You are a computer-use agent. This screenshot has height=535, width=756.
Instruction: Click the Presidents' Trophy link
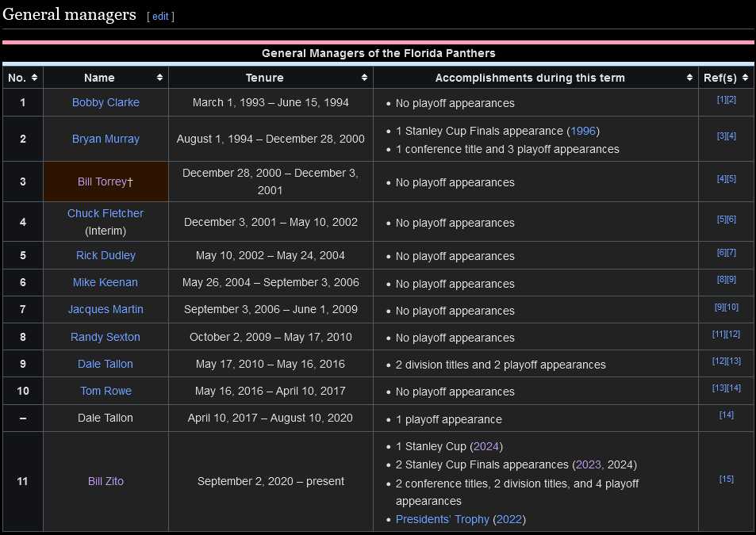[443, 520]
